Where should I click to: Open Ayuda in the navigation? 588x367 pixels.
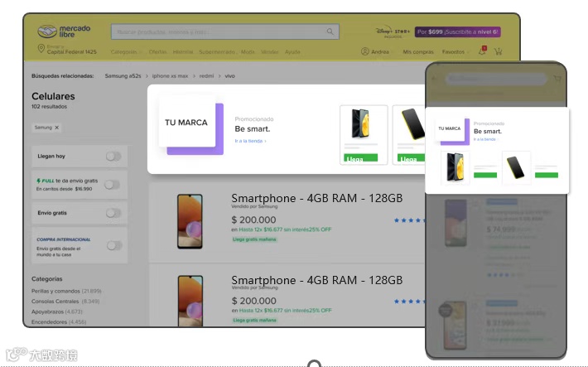coord(292,52)
